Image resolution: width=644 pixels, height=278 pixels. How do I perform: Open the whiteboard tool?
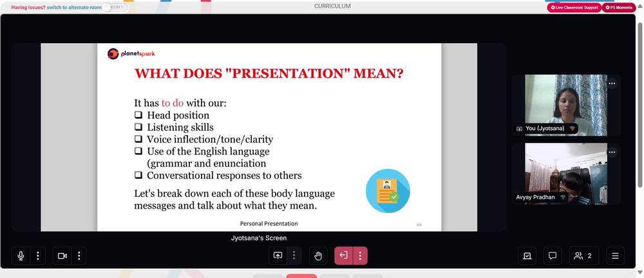click(527, 256)
